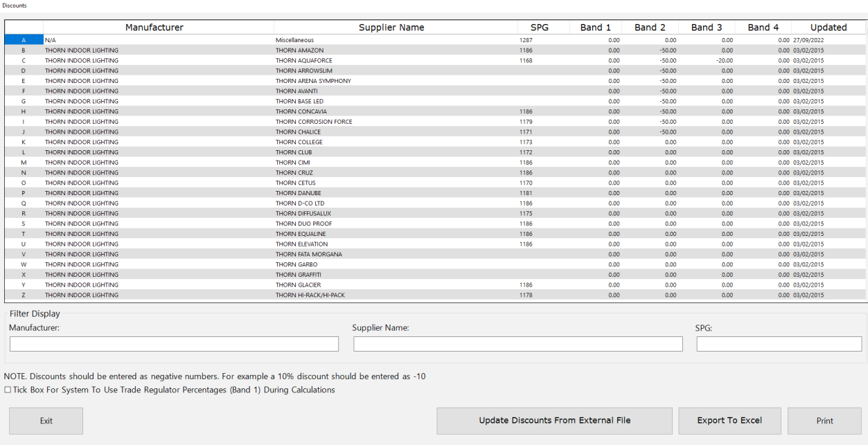Click the Print button
Viewport: 868px width, 445px height.
824,420
